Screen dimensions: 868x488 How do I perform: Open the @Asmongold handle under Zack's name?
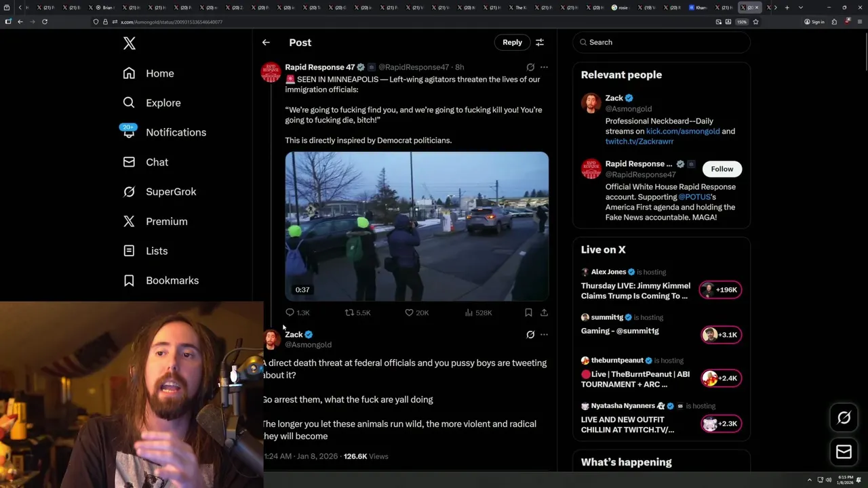308,344
